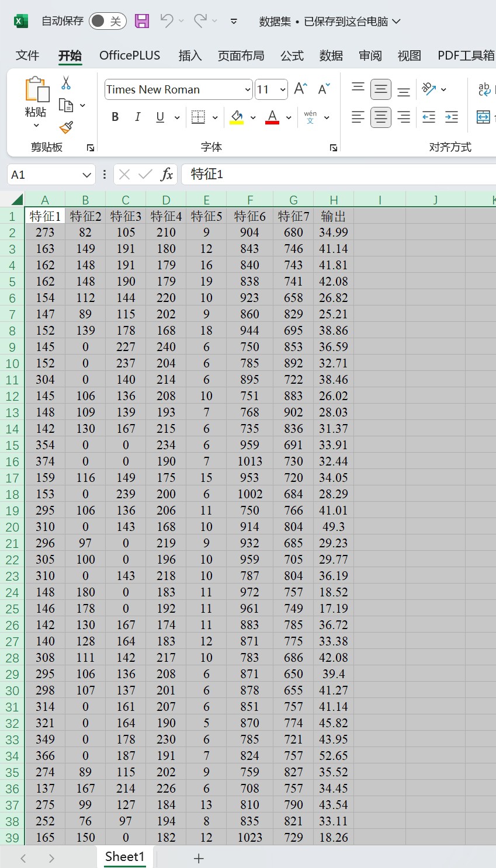The image size is (496, 868).
Task: Add a new sheet
Action: click(199, 858)
